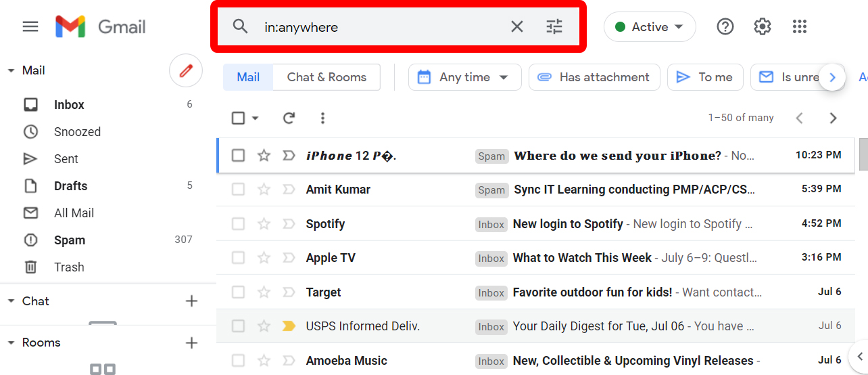The width and height of the screenshot is (868, 375).
Task: Open the Google apps grid
Action: click(800, 26)
